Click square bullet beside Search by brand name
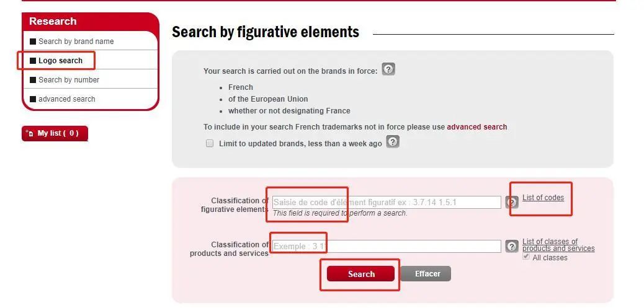 33,42
